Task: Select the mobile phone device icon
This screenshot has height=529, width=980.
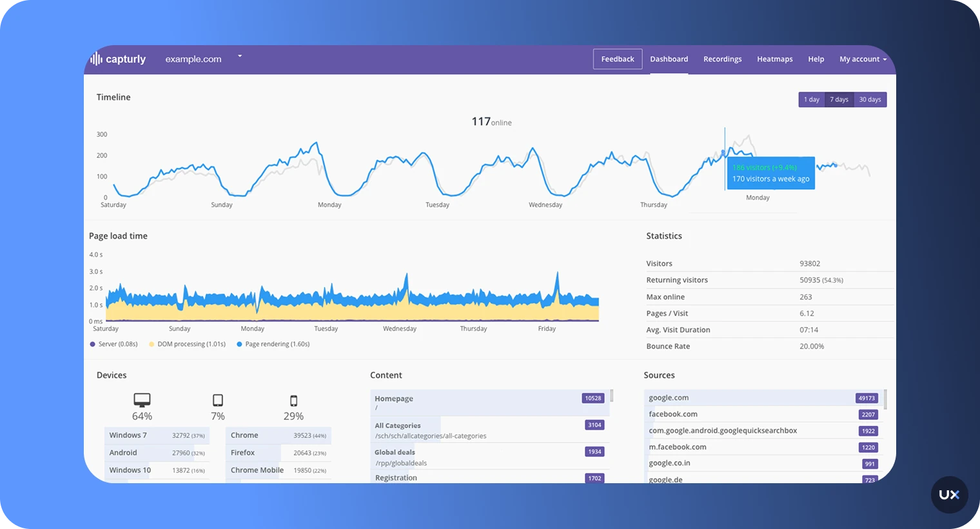Action: [293, 401]
